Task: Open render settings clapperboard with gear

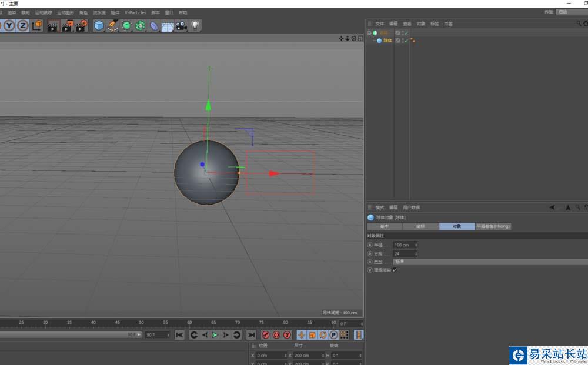Action: [x=81, y=26]
